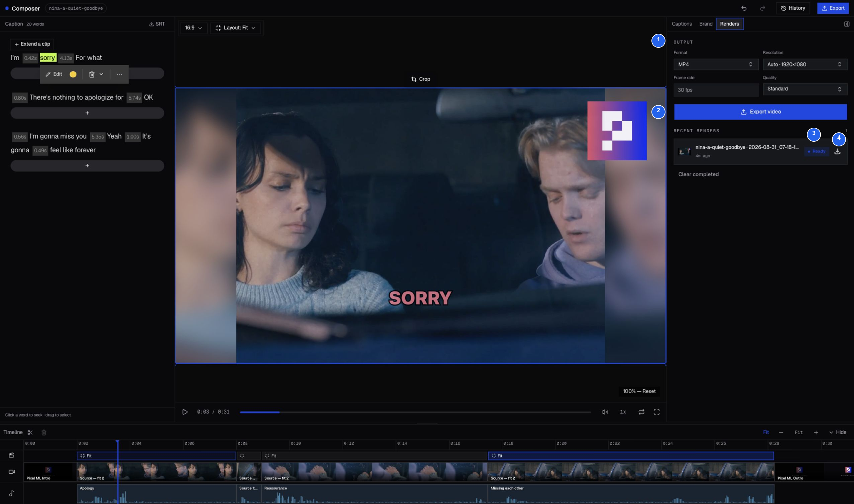This screenshot has height=504, width=854.
Task: Click the yellow highlight color swatch
Action: 73,75
